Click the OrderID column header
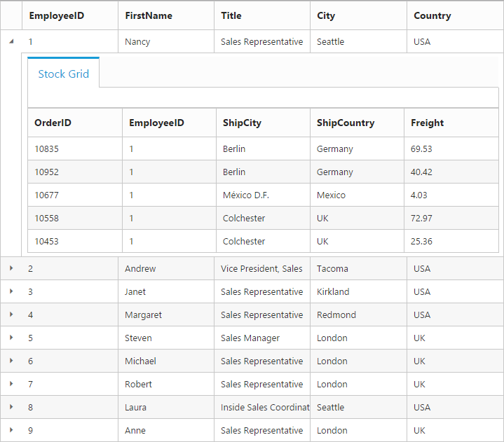Viewport: 504px width, 442px height. pos(53,123)
